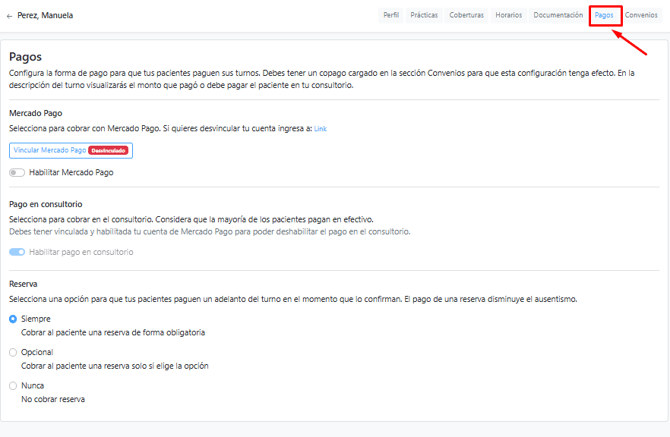Switch to the Prácticas tab
Viewport: 670px width, 437px height.
(424, 15)
